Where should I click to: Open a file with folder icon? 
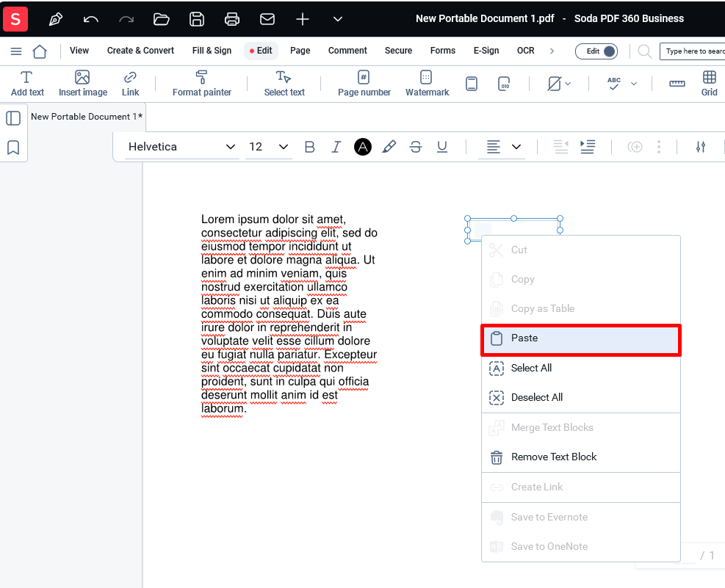[162, 19]
